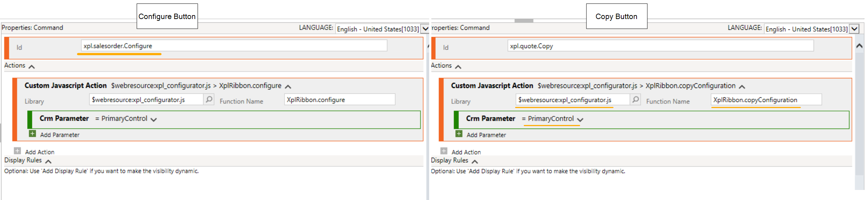
Task: Click Add Parameter link in Configure panel
Action: coord(60,135)
